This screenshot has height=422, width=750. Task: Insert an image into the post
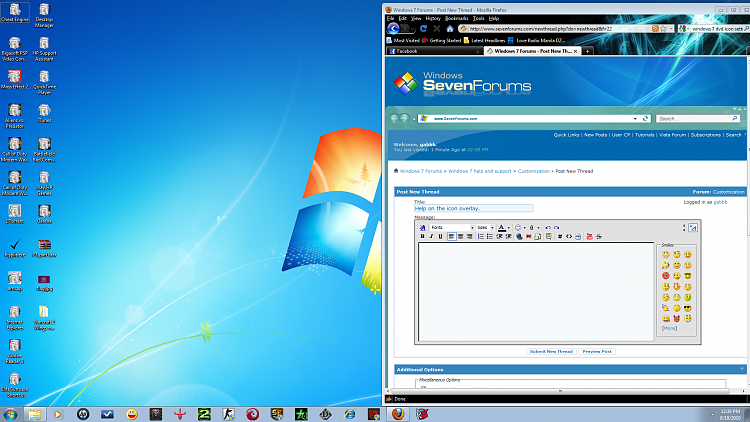point(538,236)
